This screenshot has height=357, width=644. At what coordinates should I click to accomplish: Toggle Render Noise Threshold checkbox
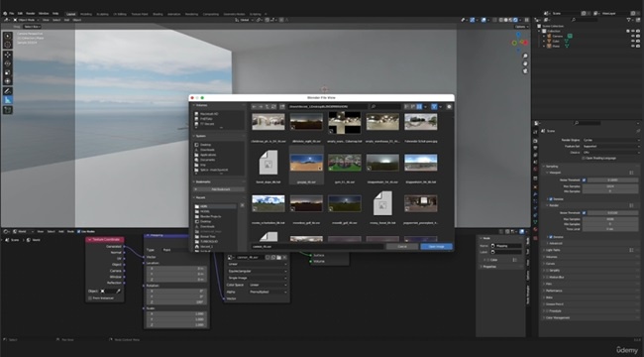tap(584, 213)
